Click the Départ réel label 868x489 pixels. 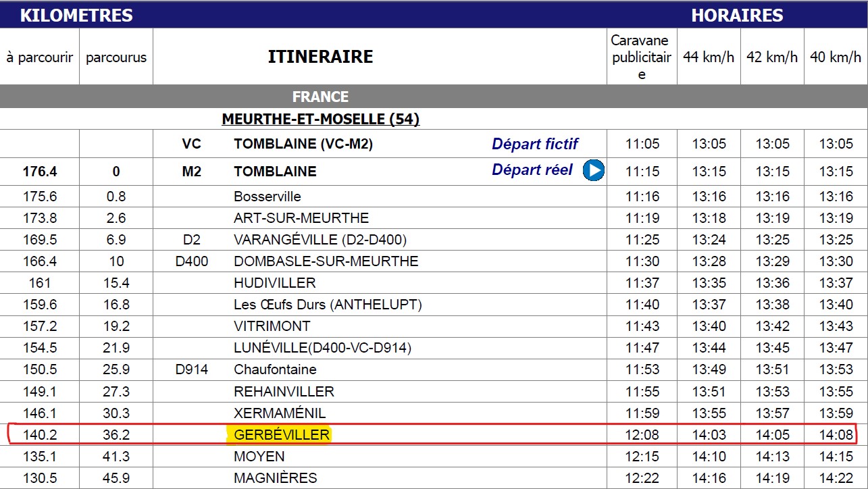532,170
